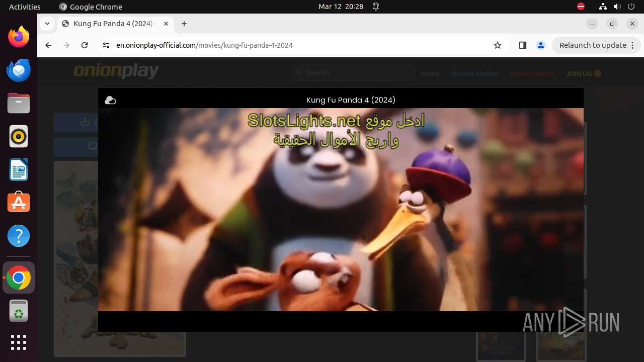This screenshot has height=362, width=644.
Task: Click Kung Fu Panda 4 (2024) player title
Action: pos(351,100)
